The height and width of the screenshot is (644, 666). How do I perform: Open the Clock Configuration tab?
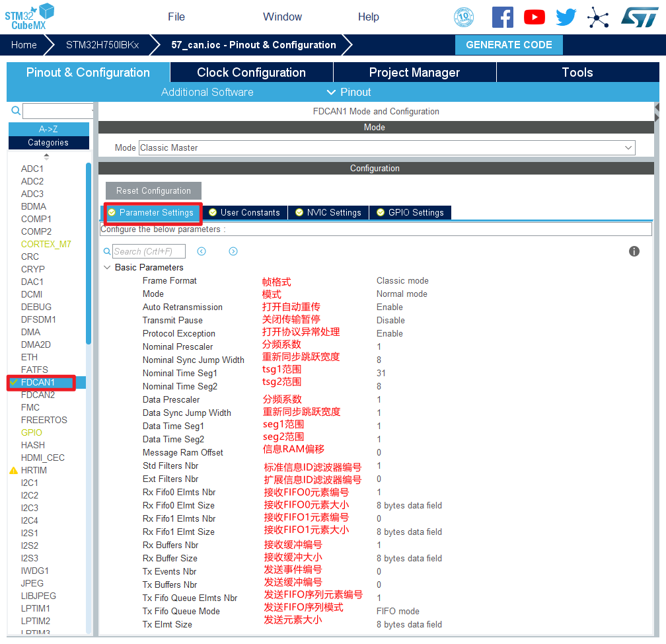coord(251,73)
